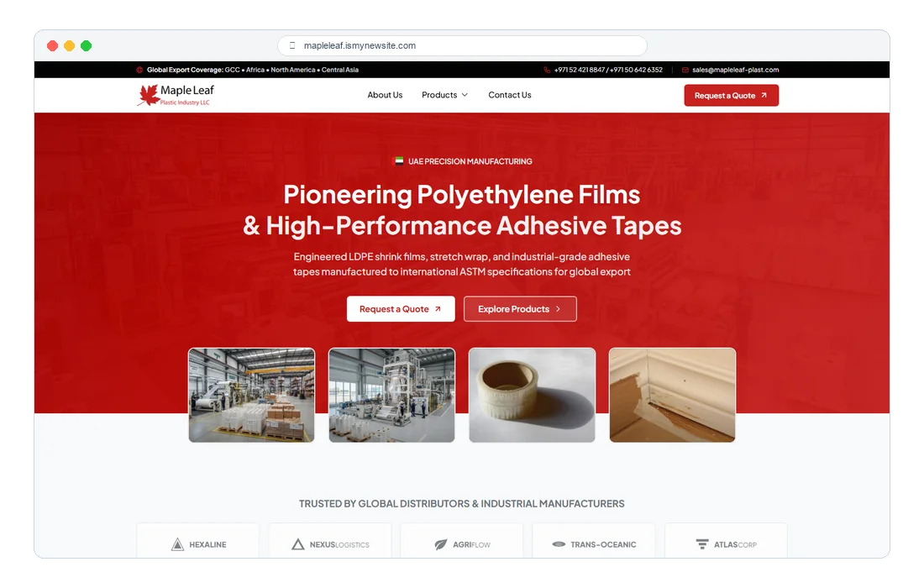924x588 pixels.
Task: Click the arrow icon in hero quote button
Action: [438, 309]
